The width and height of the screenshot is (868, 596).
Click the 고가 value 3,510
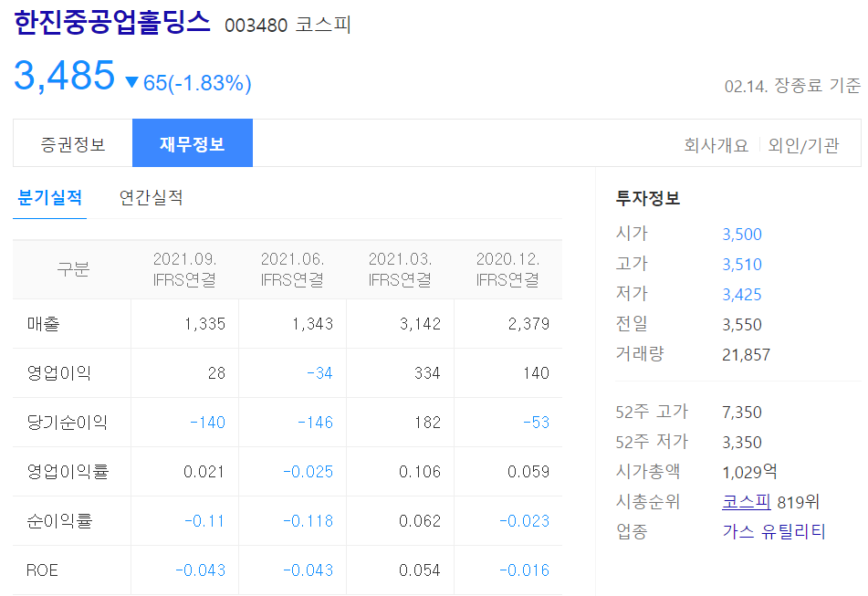[742, 265]
